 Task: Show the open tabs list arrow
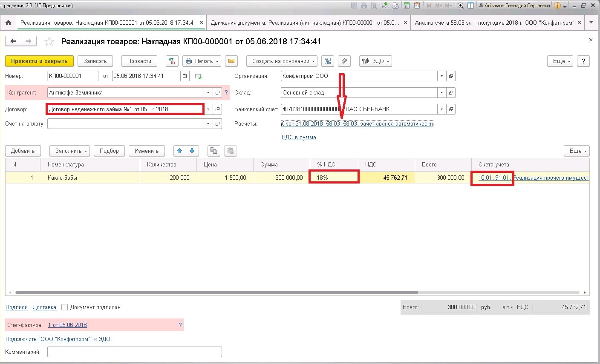(591, 23)
